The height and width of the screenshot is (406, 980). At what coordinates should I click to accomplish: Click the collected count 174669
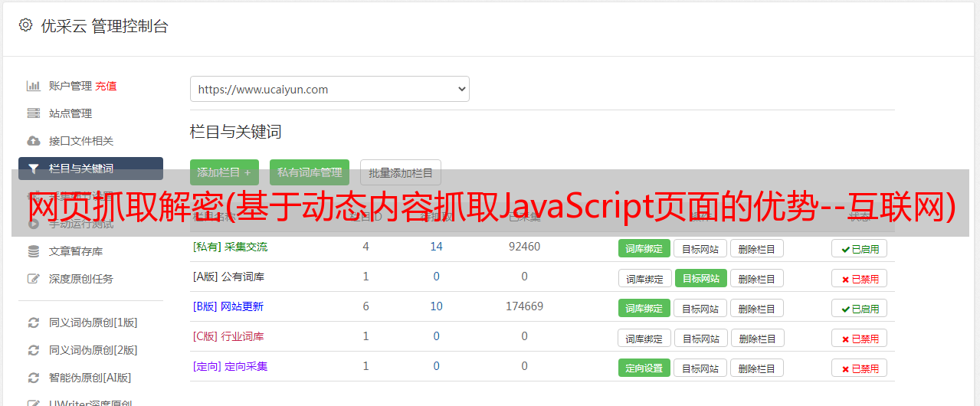[524, 306]
